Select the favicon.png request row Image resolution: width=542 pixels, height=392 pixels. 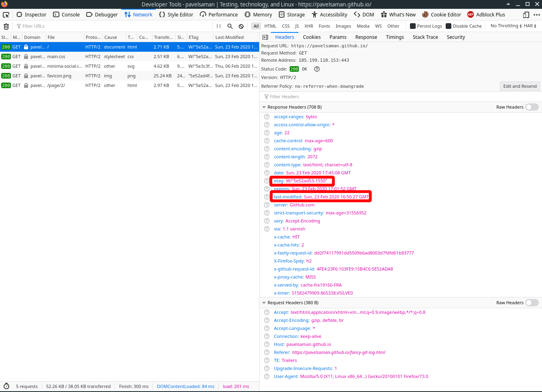(x=130, y=76)
